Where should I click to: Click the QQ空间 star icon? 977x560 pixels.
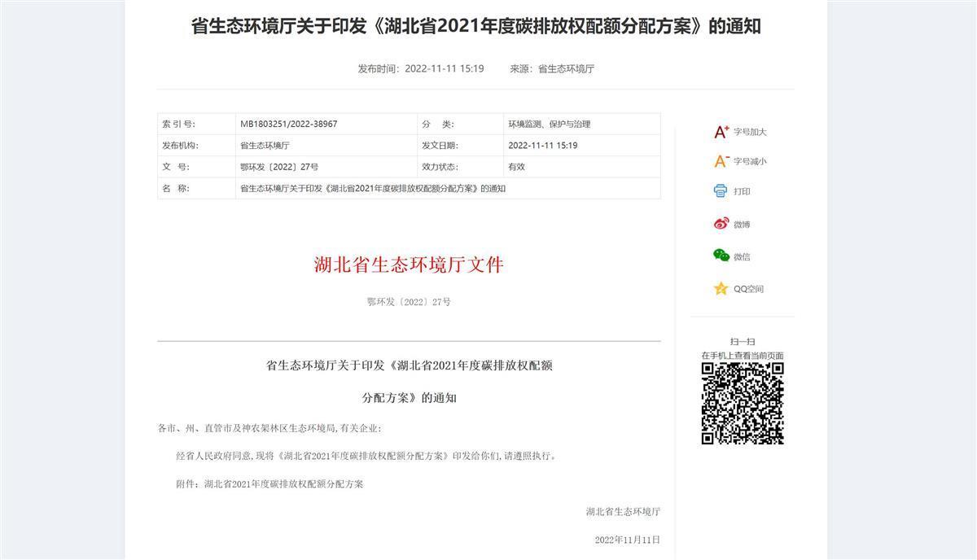click(721, 289)
